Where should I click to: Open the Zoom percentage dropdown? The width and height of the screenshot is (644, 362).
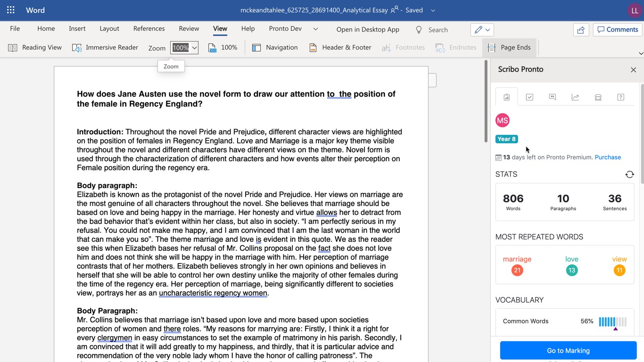[x=194, y=48]
